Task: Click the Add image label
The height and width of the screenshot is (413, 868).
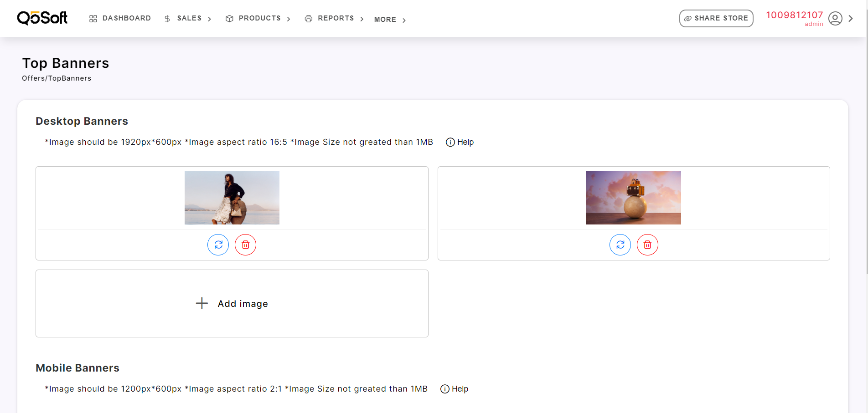Action: click(243, 304)
